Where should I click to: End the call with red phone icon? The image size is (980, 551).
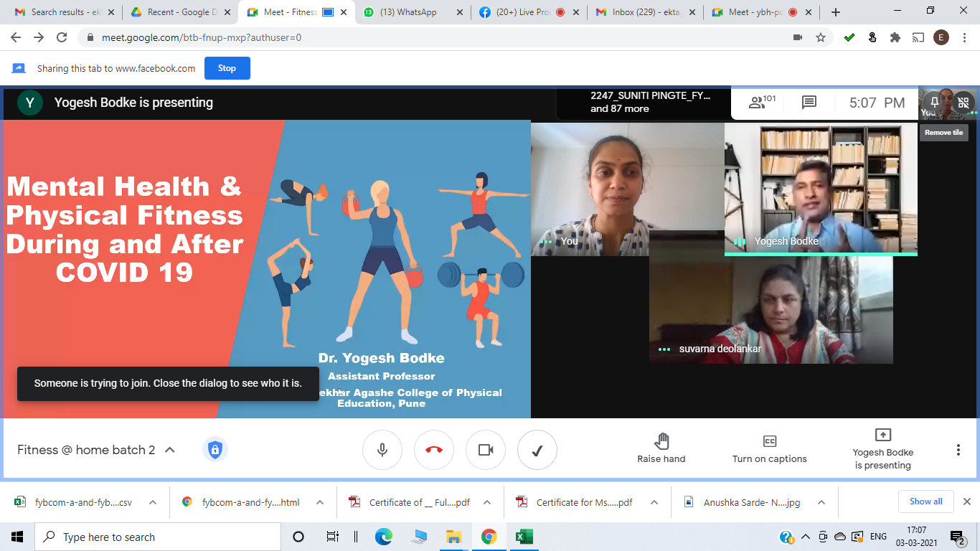tap(434, 450)
